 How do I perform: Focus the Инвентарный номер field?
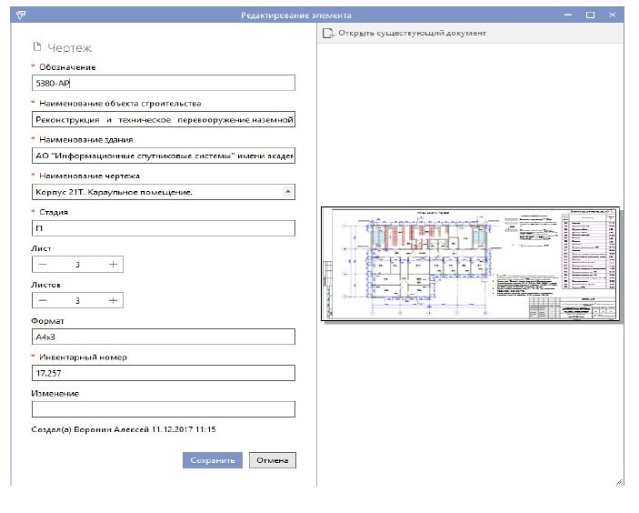click(x=163, y=373)
